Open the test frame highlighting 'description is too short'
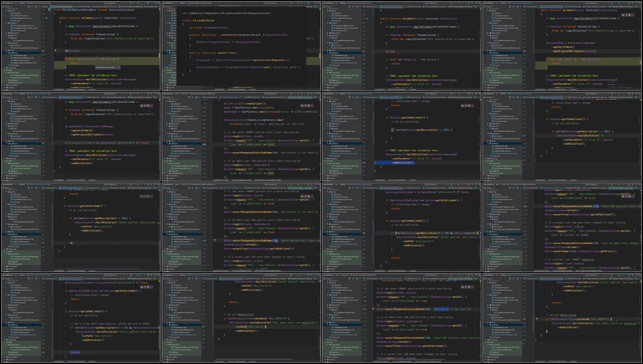Screen dimensions: 643x364 click(x=402, y=318)
